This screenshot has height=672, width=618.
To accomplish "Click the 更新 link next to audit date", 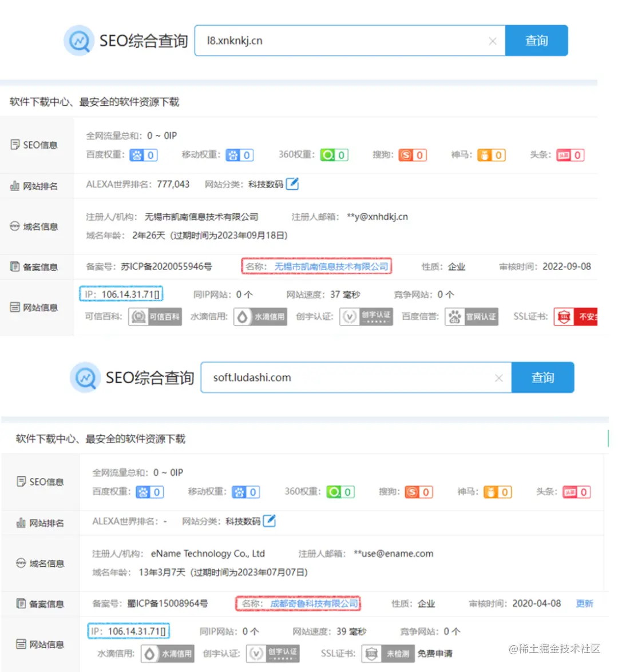I will coord(584,603).
